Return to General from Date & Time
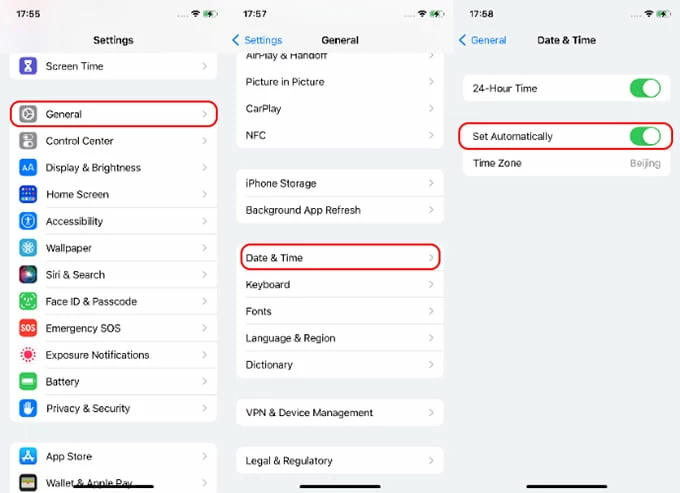The width and height of the screenshot is (680, 493). (x=482, y=40)
